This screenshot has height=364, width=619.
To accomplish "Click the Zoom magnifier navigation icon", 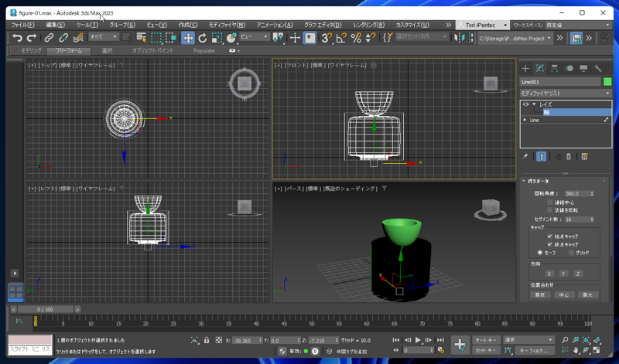I will (x=565, y=339).
